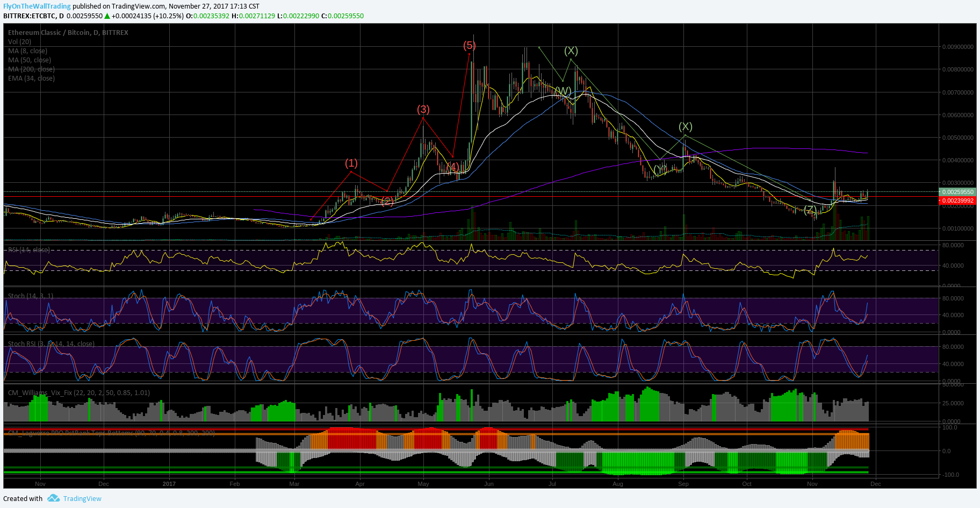This screenshot has height=508, width=980.
Task: Click the Nov label at the axis start
Action: (40, 484)
